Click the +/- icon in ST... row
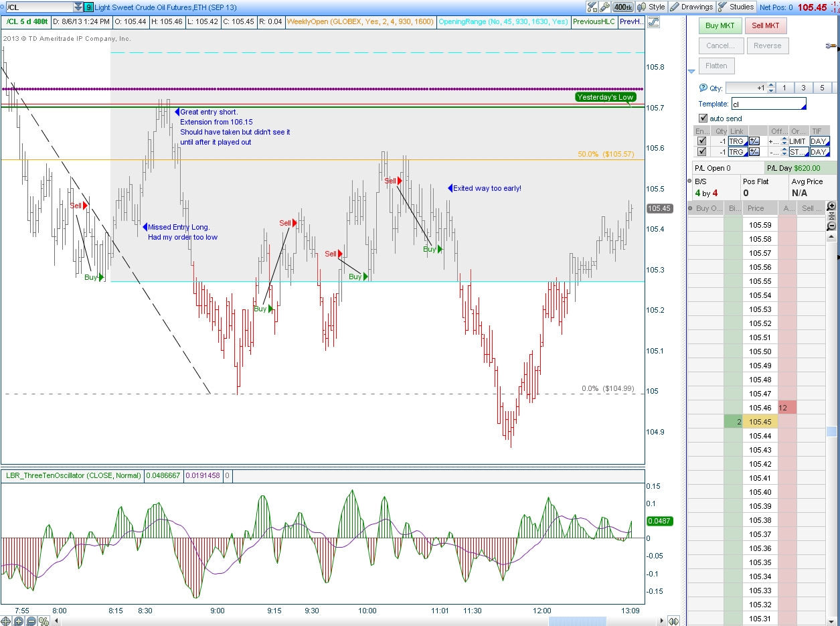This screenshot has width=840, height=626. point(754,152)
